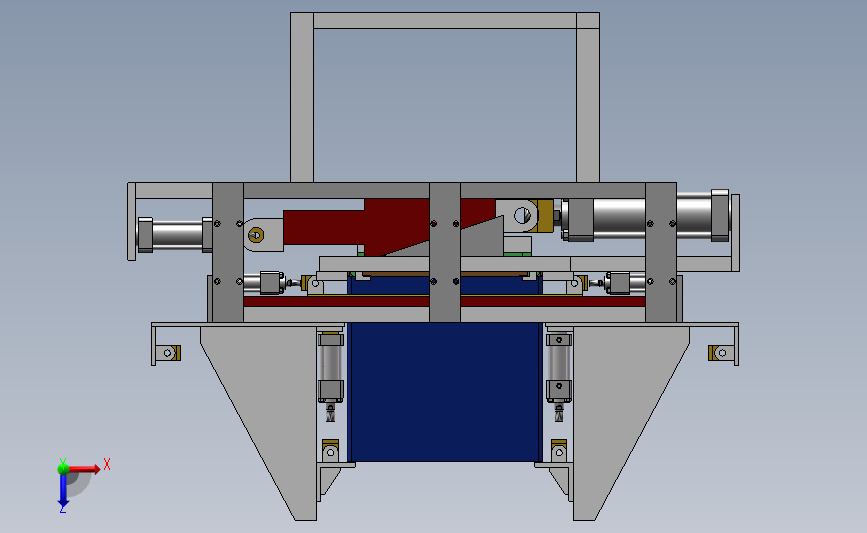The width and height of the screenshot is (867, 533).
Task: Click the green Y axis dot on triad
Action: [x=63, y=469]
